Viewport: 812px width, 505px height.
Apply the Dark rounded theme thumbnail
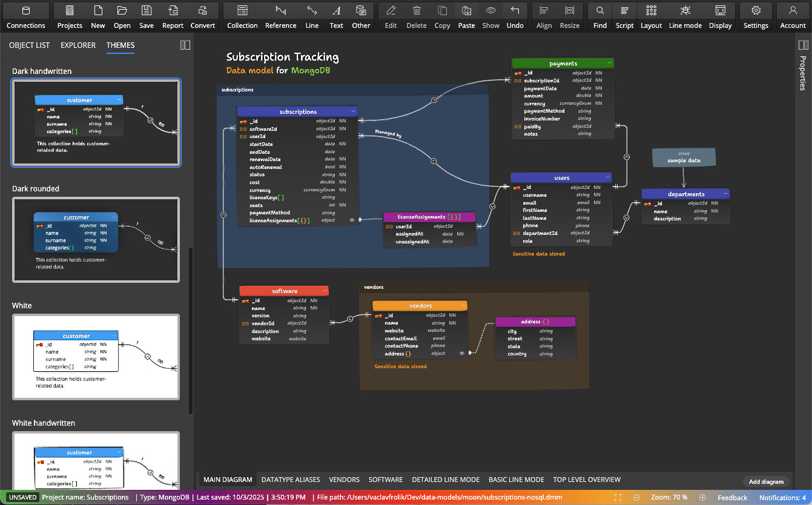(96, 240)
